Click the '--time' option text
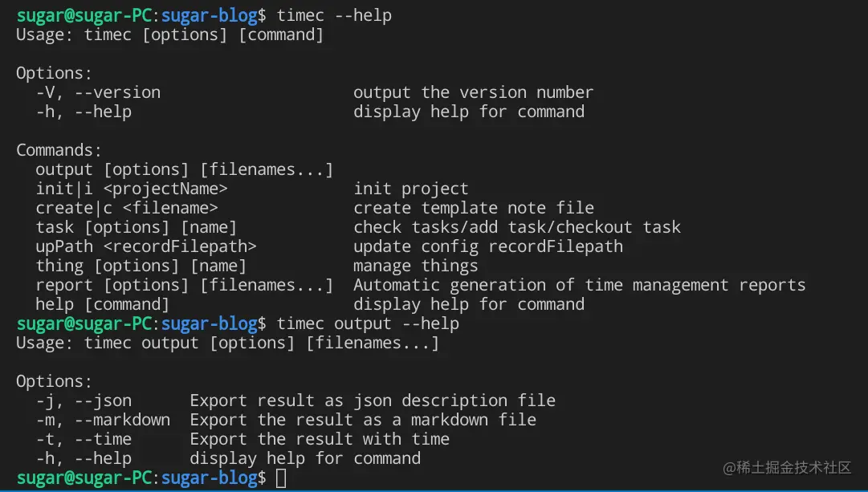The height and width of the screenshot is (492, 868). (103, 439)
